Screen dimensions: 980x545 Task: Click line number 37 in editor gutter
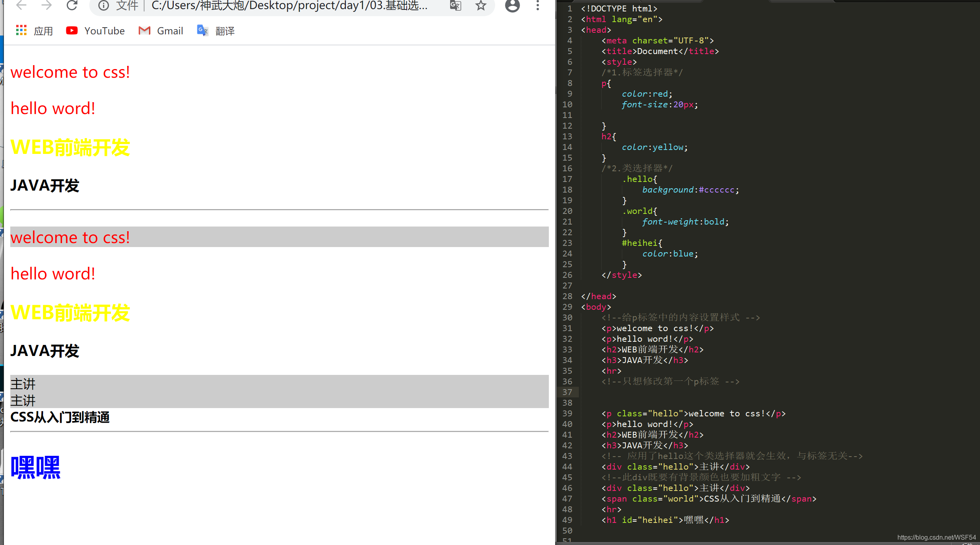[567, 392]
